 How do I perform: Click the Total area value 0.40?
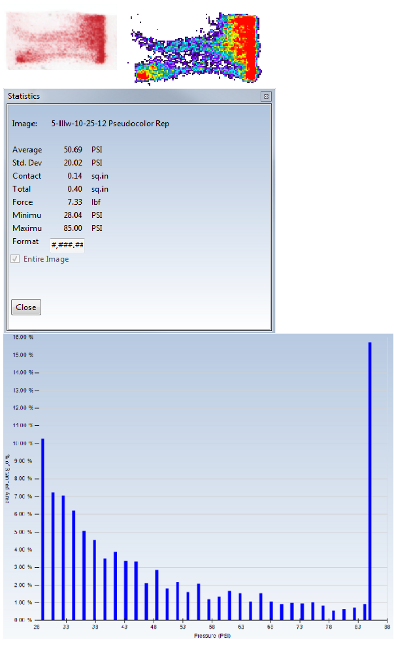pos(74,189)
